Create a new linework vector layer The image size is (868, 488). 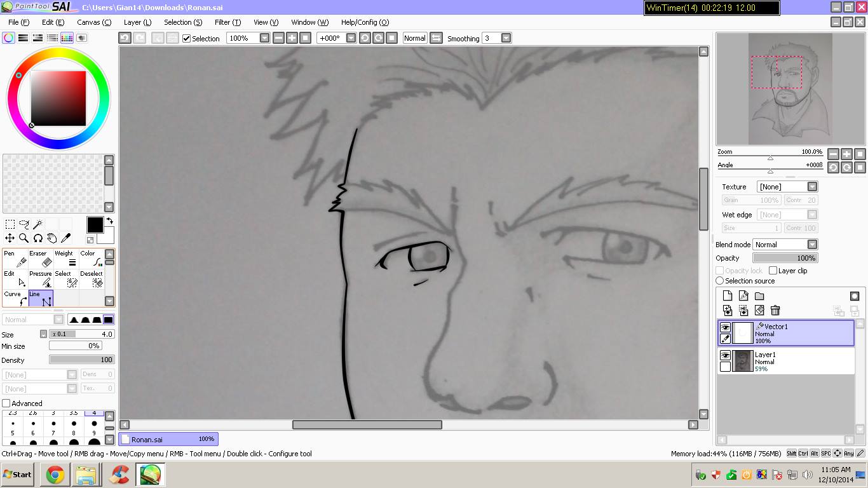pyautogui.click(x=743, y=296)
